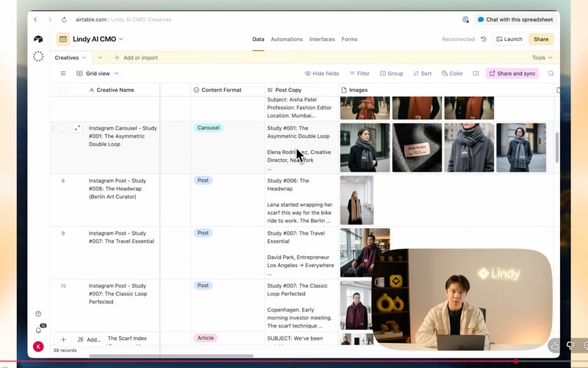Click the Post tag in row 8
Image resolution: width=588 pixels, height=368 pixels.
pos(203,180)
